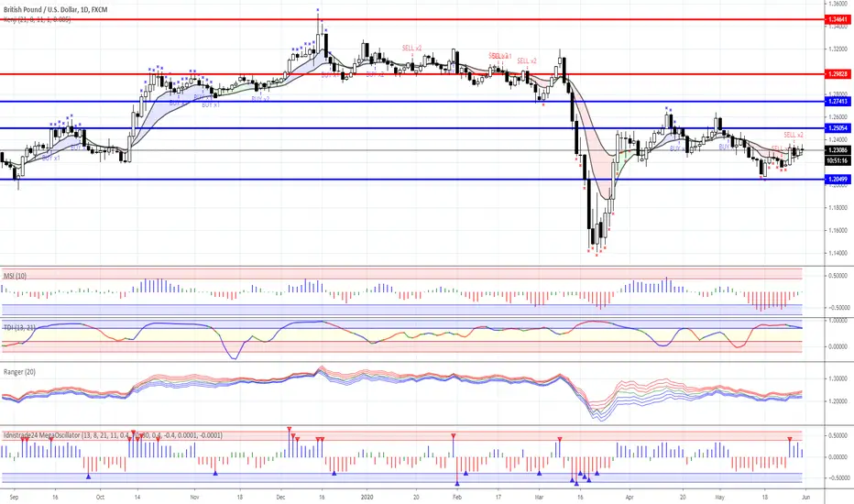
Task: Click the 1.32000 price axis tick
Action: pyautogui.click(x=838, y=49)
